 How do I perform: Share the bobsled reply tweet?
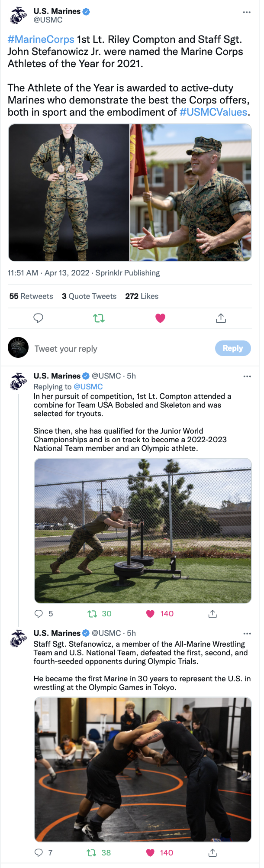(212, 614)
